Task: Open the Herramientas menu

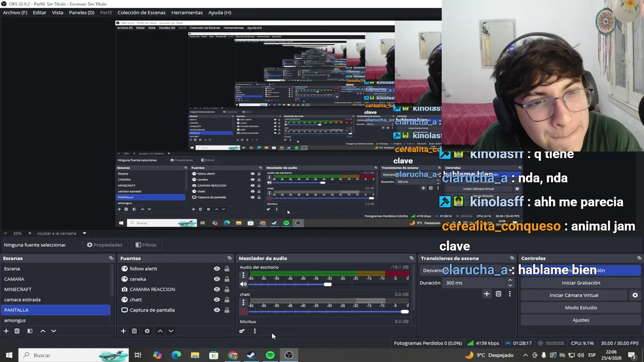Action: [x=187, y=12]
